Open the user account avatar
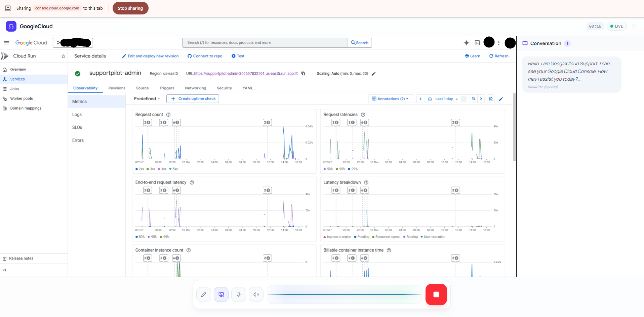The height and width of the screenshot is (317, 644). click(x=510, y=43)
